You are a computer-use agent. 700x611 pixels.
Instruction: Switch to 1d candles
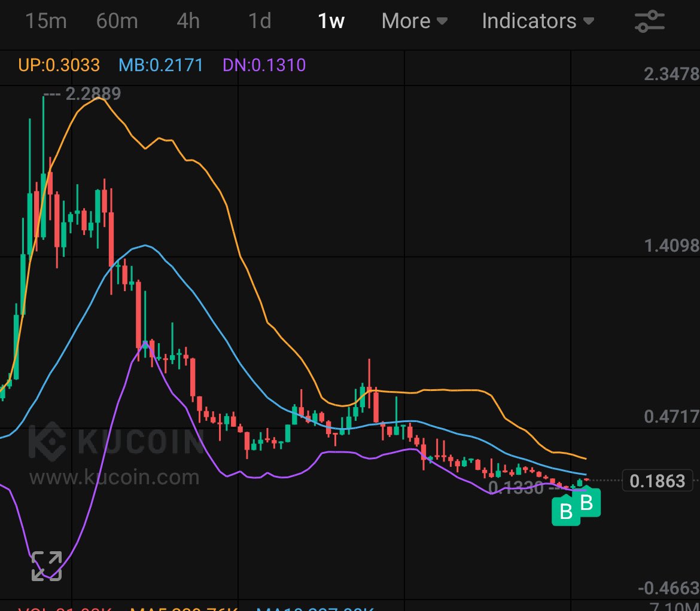pos(260,21)
